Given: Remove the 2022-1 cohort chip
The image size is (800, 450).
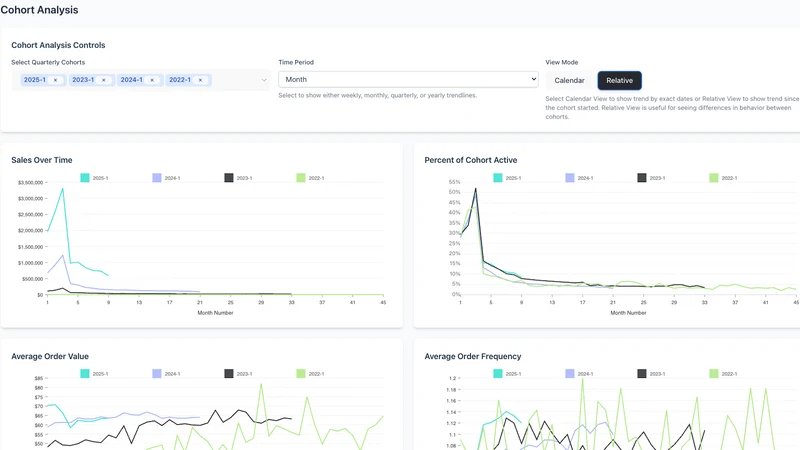Looking at the screenshot, I should tap(201, 80).
